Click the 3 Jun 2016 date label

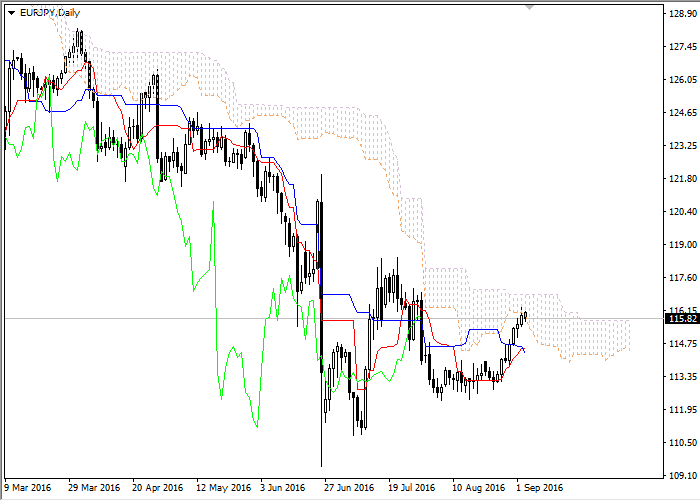(283, 488)
